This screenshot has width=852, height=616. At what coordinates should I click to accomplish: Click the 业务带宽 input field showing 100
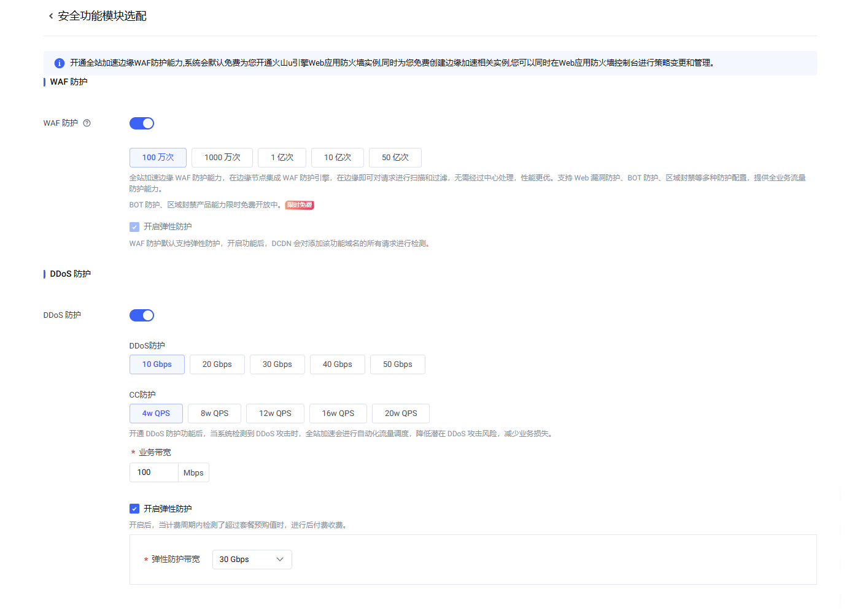click(x=153, y=472)
